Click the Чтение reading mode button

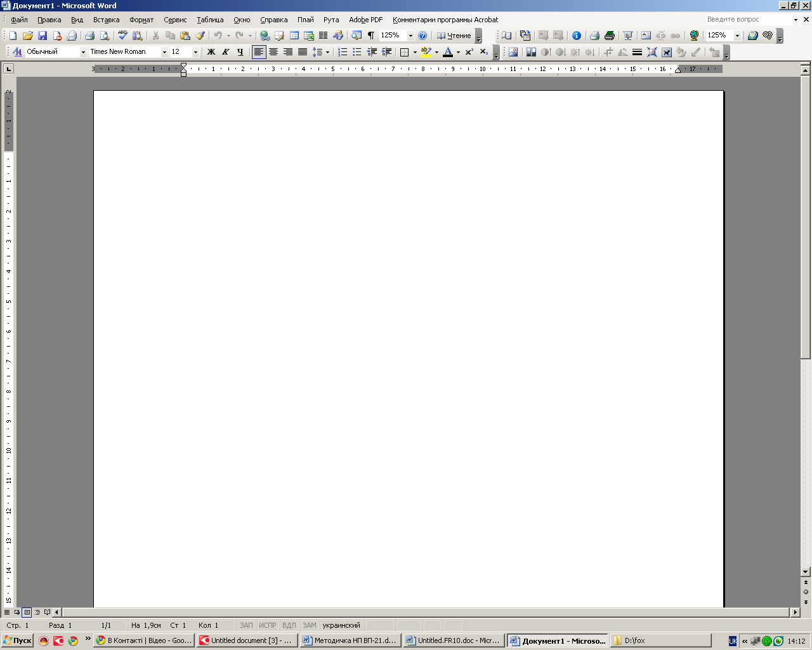point(454,36)
